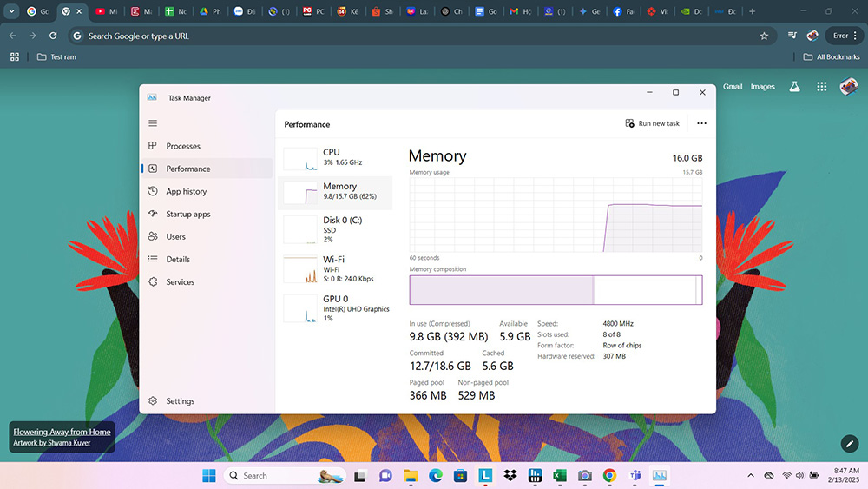Select the Memory performance entry
This screenshot has width=868, height=489.
[x=335, y=193]
